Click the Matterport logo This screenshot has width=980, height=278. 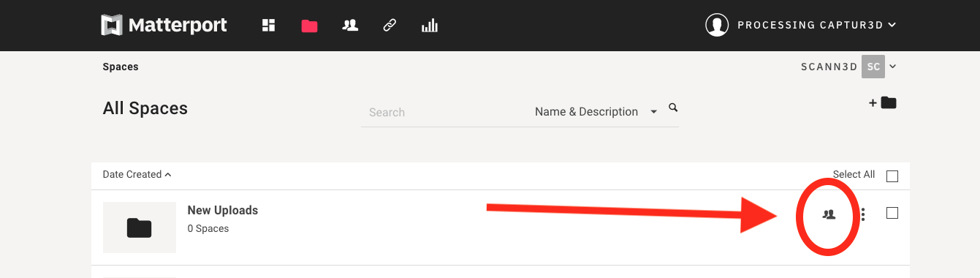click(164, 25)
